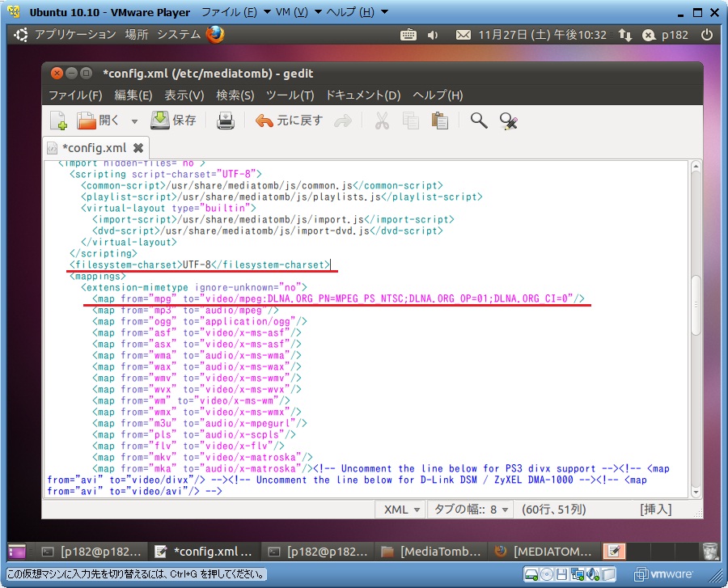Viewport: 728px width, 588px height.
Task: Click the map from="mpg" line
Action: pyautogui.click(x=338, y=299)
